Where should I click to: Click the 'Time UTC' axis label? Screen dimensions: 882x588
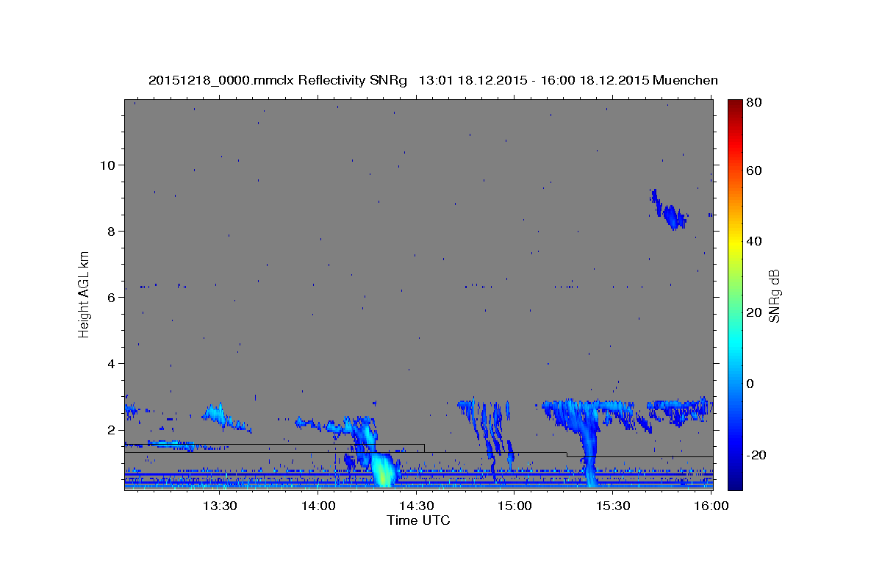[x=418, y=520]
